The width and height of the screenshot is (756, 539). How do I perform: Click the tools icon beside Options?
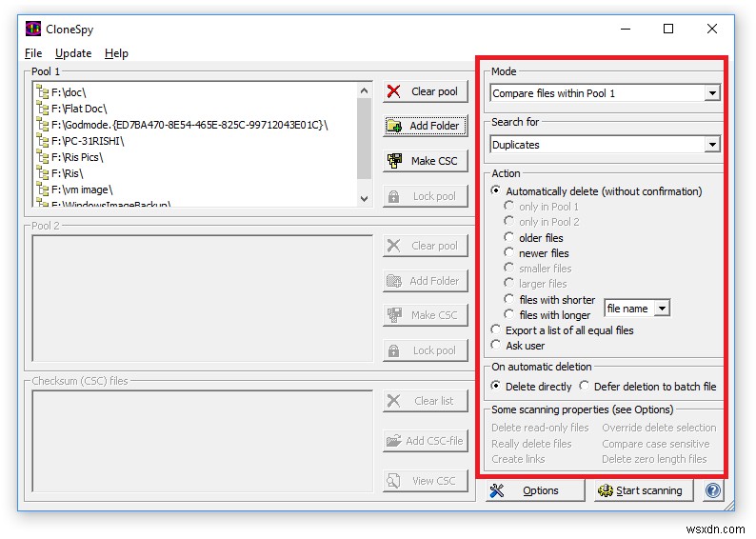pos(497,490)
